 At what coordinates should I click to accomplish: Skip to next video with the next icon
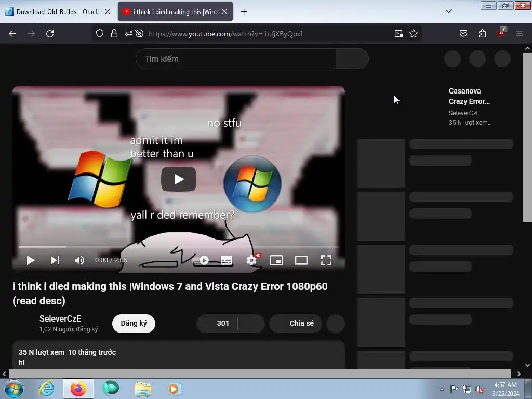click(55, 260)
